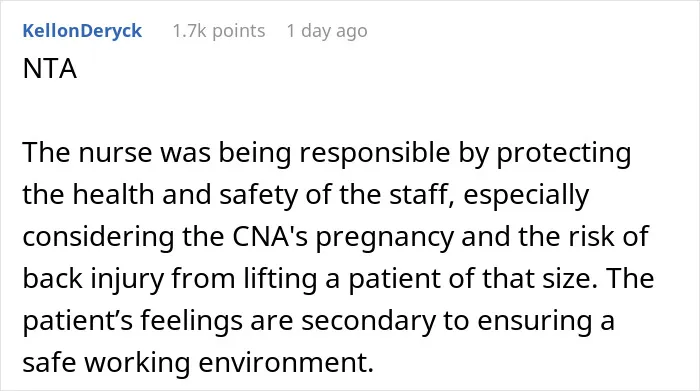Click the word 'nurse' in the comment

[115, 152]
